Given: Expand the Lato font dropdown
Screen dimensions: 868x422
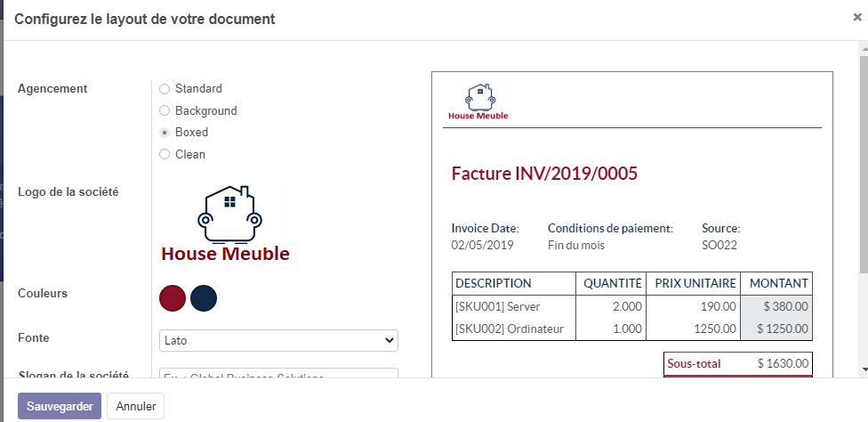Looking at the screenshot, I should (278, 341).
